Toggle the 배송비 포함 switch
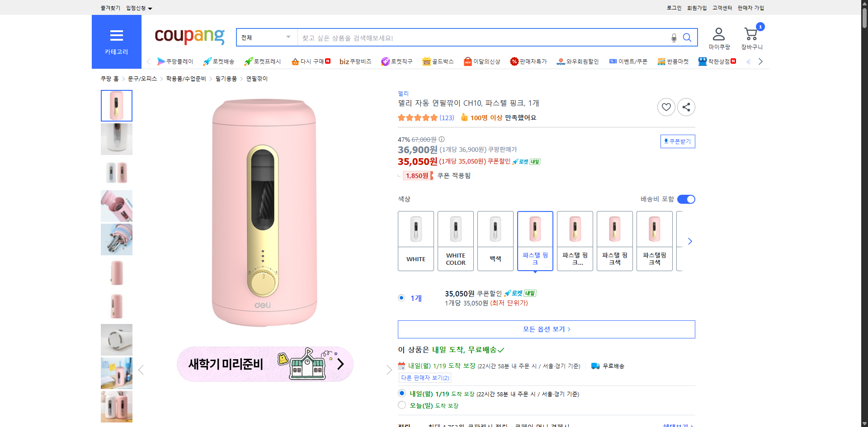Image resolution: width=868 pixels, height=427 pixels. [x=686, y=199]
